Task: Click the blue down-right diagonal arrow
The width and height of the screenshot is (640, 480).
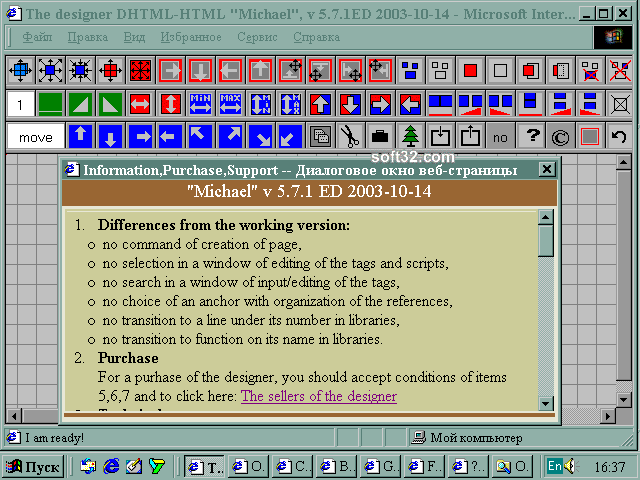Action: click(x=260, y=136)
